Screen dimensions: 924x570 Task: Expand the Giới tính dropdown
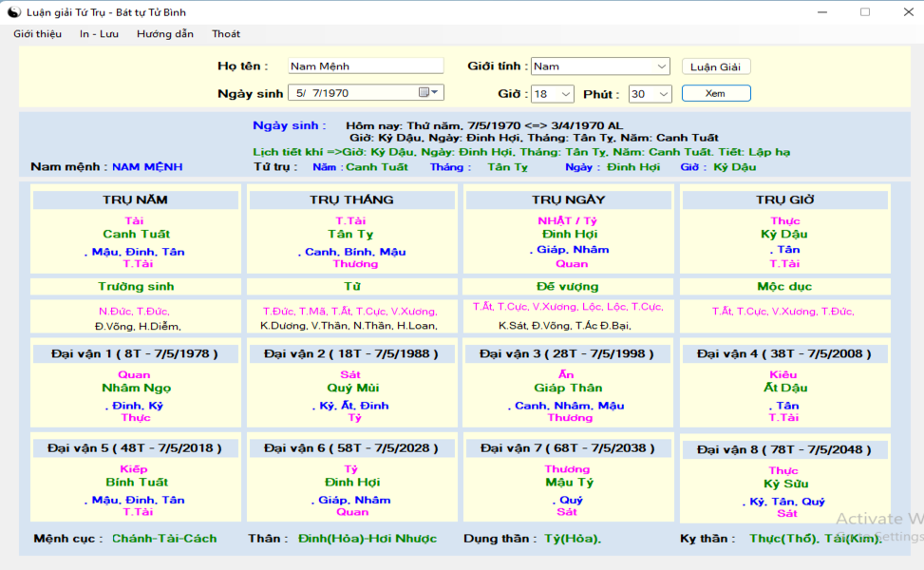click(662, 66)
